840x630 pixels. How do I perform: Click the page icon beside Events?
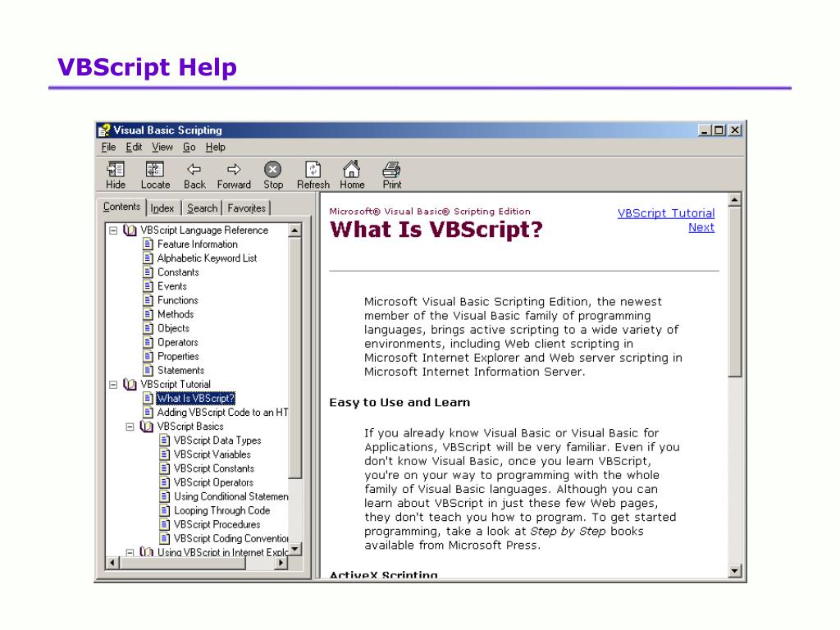(148, 286)
